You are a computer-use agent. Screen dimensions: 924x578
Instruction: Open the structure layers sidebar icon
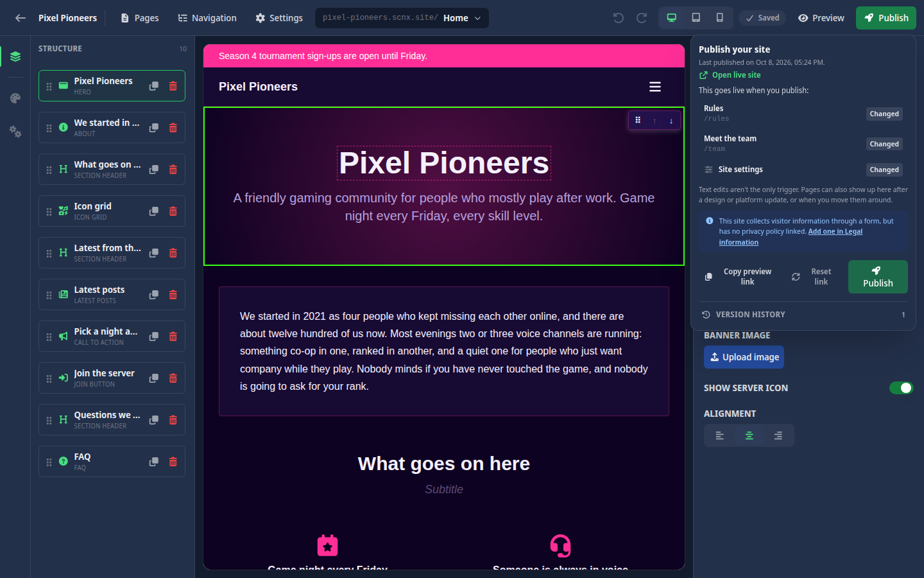click(x=15, y=57)
